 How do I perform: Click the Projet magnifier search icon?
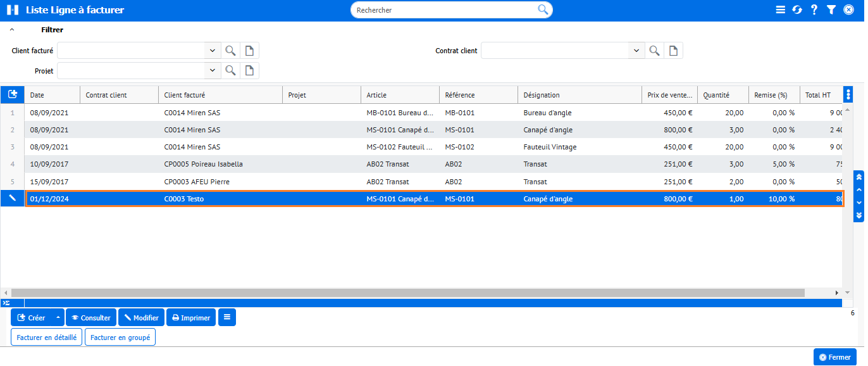pos(230,70)
